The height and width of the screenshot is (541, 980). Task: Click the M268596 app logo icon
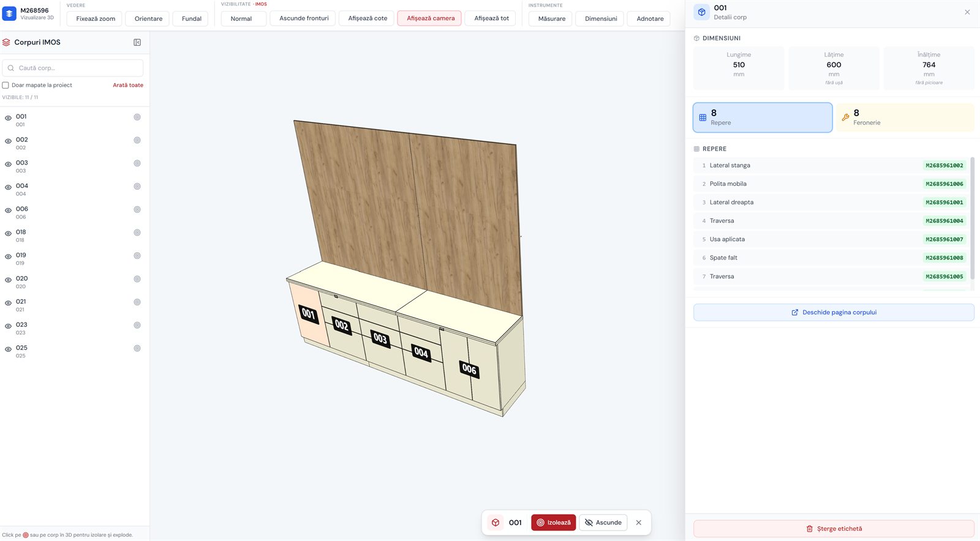[9, 13]
